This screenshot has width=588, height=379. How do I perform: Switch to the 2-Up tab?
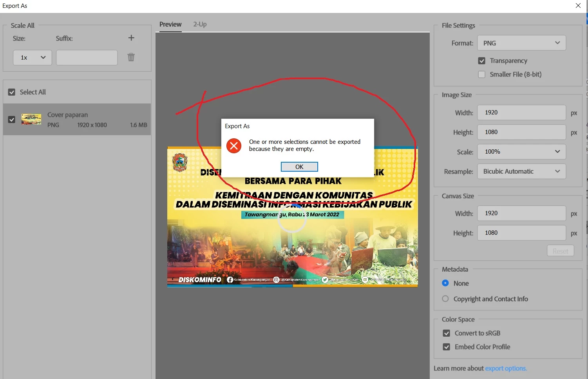click(200, 24)
